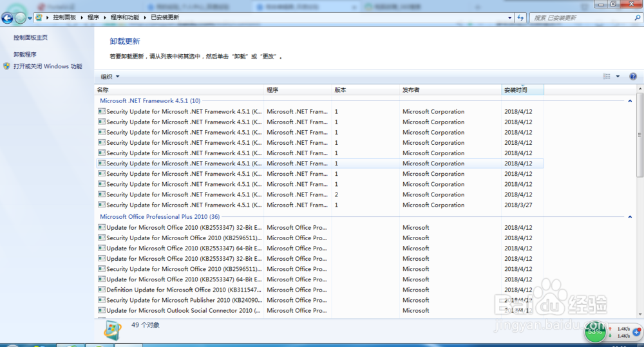Select Security Update for Microsoft Publisher 2010 row

coord(320,300)
